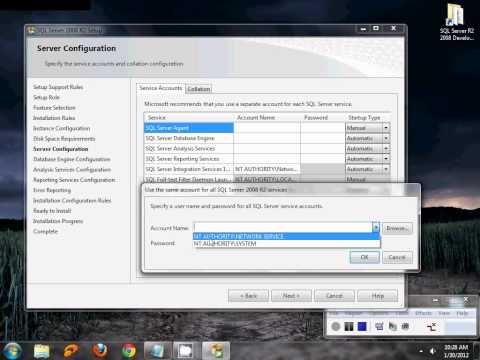Click CamStudio's toggle view toolbar icon
480x360 pixels.
tap(379, 326)
